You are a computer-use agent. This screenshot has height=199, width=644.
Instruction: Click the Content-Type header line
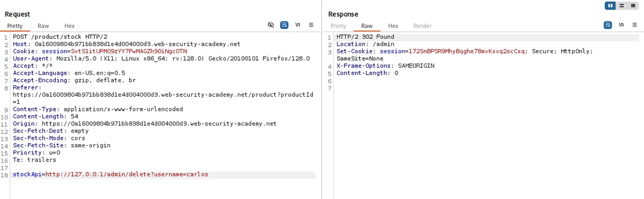coord(98,109)
